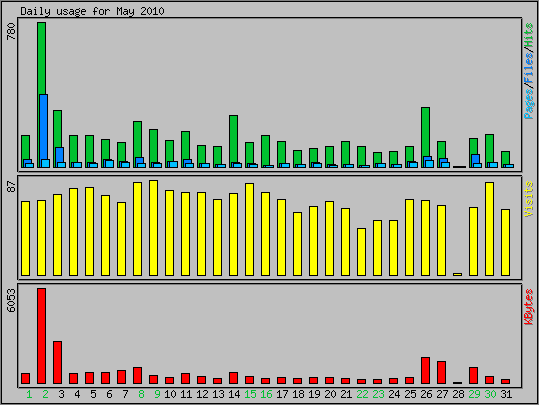Select green day label 16 on the x-axis
Viewport: 539px width, 405px height.
[266, 394]
